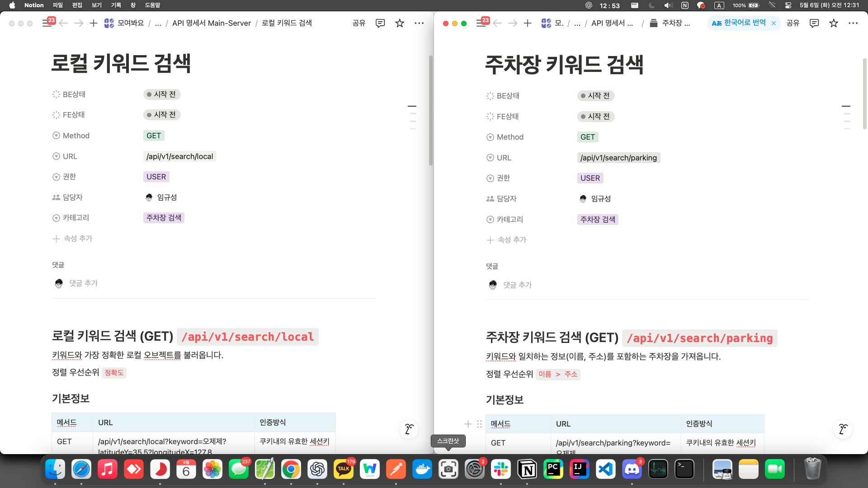
Task: Favorite the left page with star icon
Action: coord(399,23)
